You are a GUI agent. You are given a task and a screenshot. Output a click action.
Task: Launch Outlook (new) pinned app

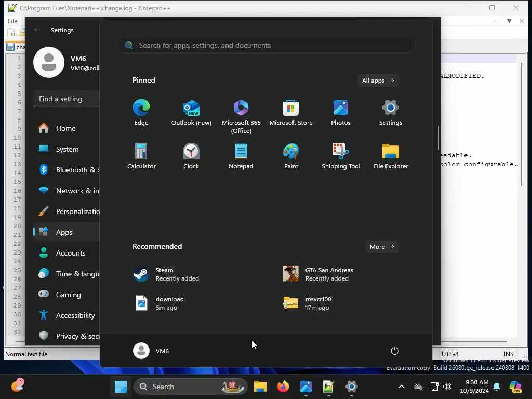click(x=191, y=113)
